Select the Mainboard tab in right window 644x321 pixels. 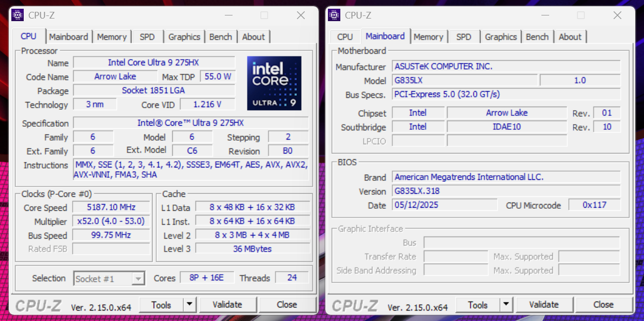click(385, 36)
